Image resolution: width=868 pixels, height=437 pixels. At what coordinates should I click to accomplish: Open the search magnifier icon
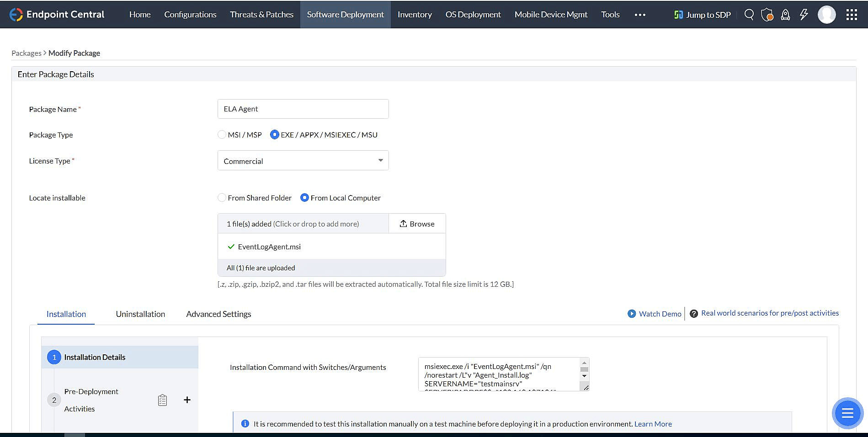(x=749, y=15)
